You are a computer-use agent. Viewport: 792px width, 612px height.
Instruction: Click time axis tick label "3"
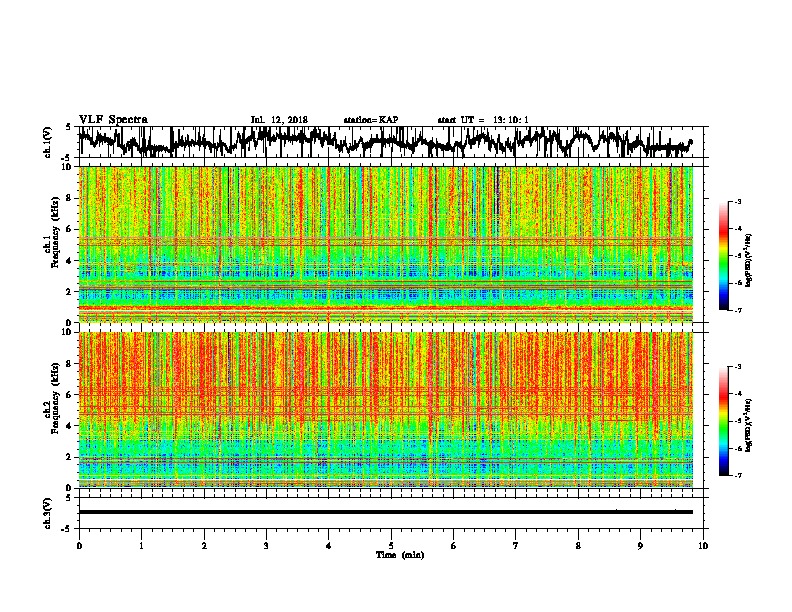pos(266,546)
